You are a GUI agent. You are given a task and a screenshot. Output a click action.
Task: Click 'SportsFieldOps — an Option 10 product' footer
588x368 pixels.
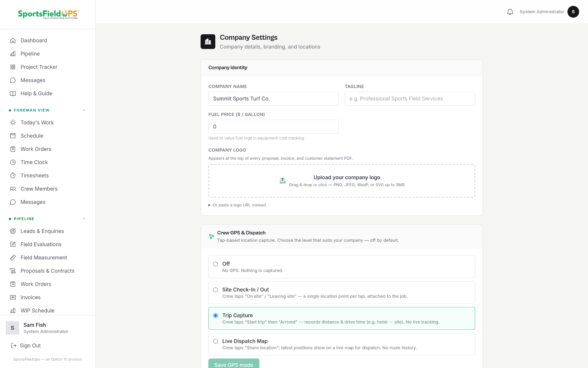pos(47,359)
